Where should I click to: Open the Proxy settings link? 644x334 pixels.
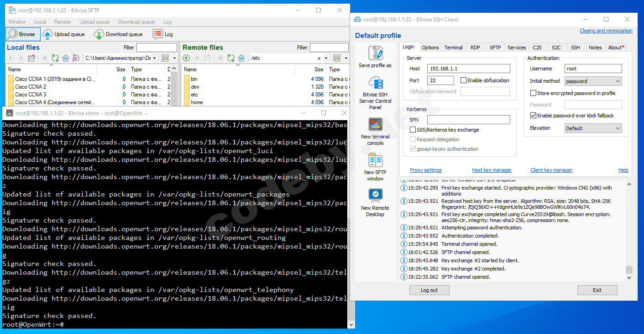tap(425, 170)
